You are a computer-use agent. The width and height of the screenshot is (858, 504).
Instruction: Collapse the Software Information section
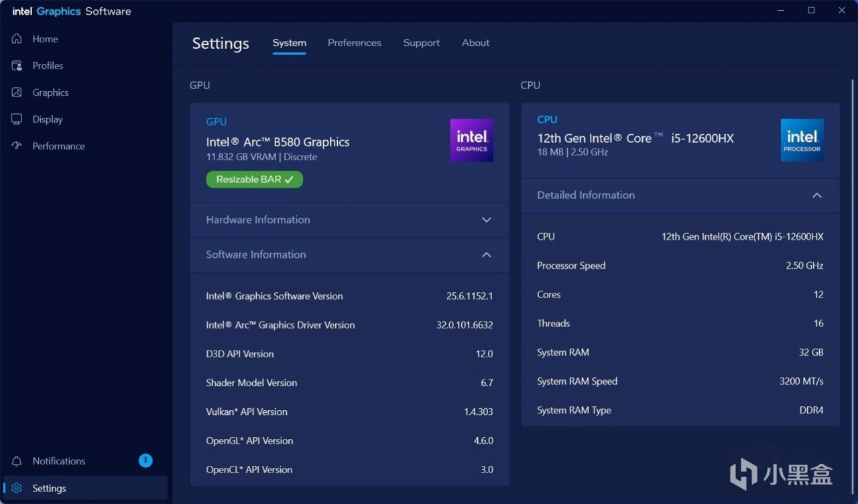coord(487,255)
